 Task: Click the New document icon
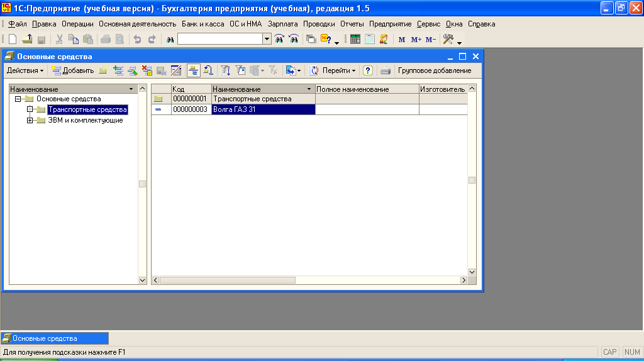click(x=13, y=39)
